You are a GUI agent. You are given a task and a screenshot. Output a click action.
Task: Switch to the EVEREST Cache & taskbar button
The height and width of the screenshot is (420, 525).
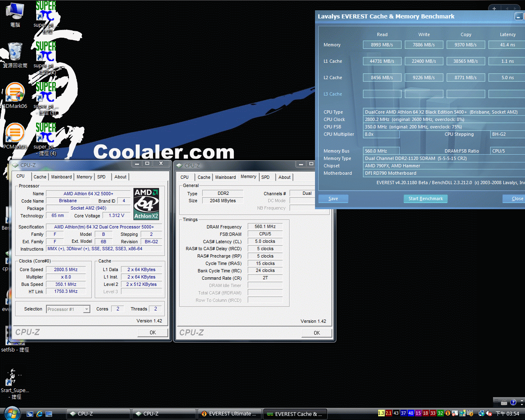point(295,414)
